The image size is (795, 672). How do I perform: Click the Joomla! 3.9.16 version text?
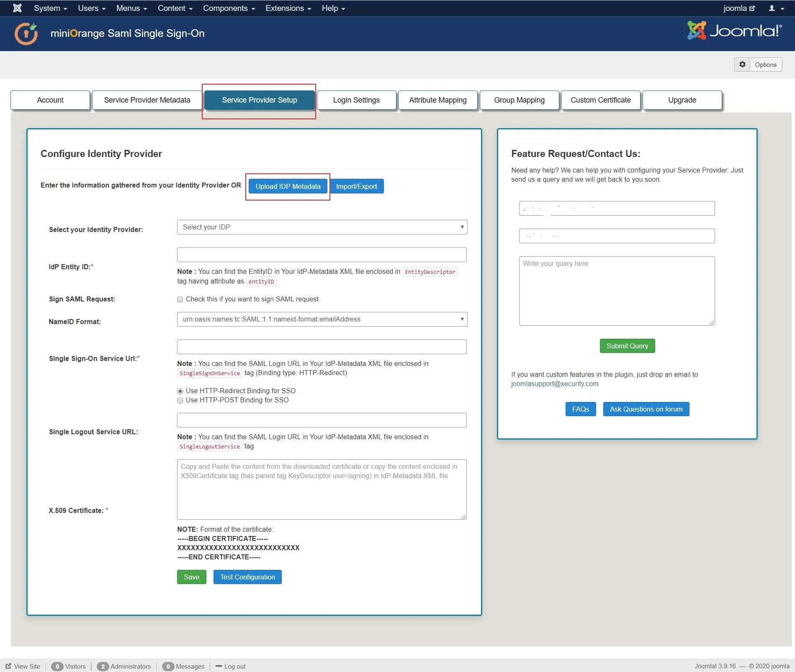pos(715,666)
